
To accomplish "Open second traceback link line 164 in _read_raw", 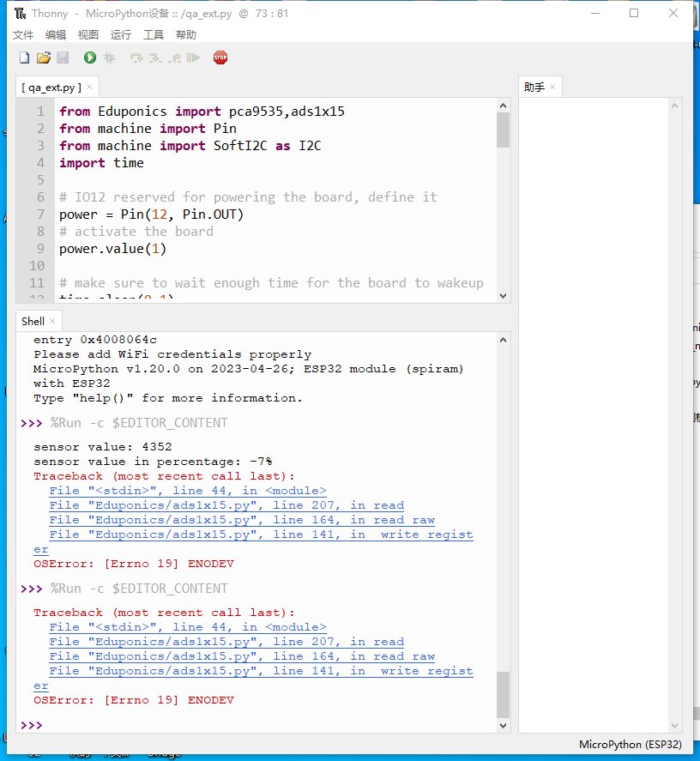I will click(242, 656).
